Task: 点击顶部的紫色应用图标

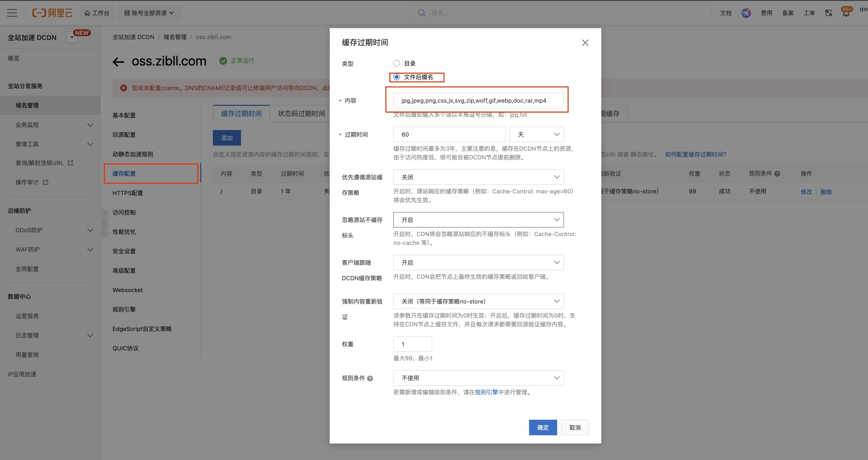Action: pos(746,13)
